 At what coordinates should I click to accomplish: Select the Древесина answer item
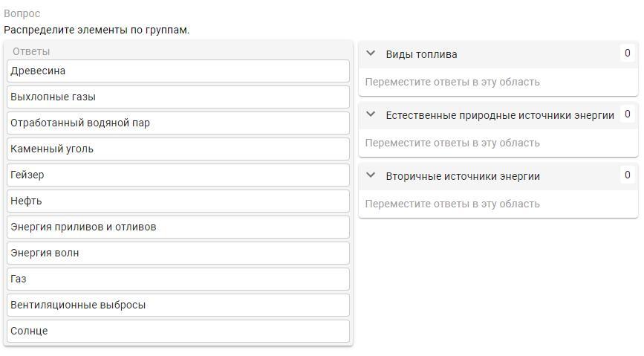tap(178, 71)
